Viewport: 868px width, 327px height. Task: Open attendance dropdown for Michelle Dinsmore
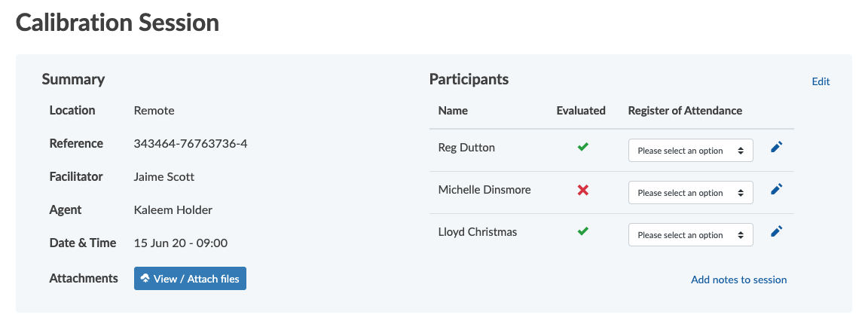point(690,193)
